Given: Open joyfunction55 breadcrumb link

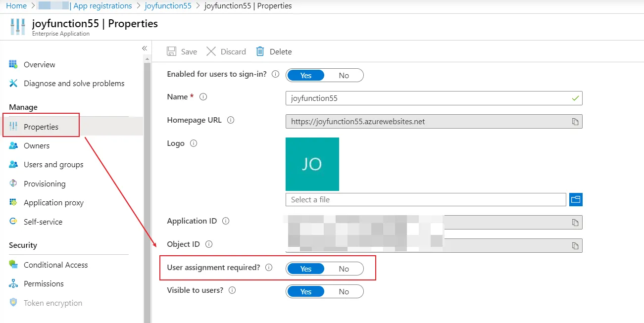Looking at the screenshot, I should pyautogui.click(x=168, y=6).
